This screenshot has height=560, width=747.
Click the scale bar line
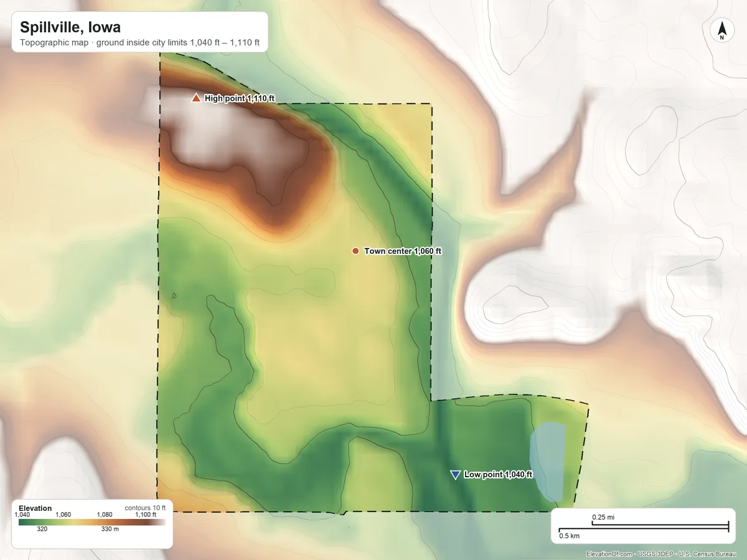(x=644, y=528)
